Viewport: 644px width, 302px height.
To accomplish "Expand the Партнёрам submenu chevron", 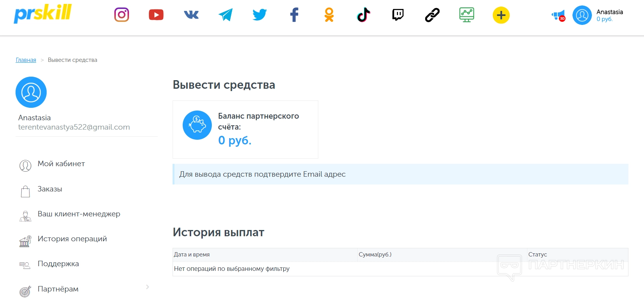I will (147, 287).
